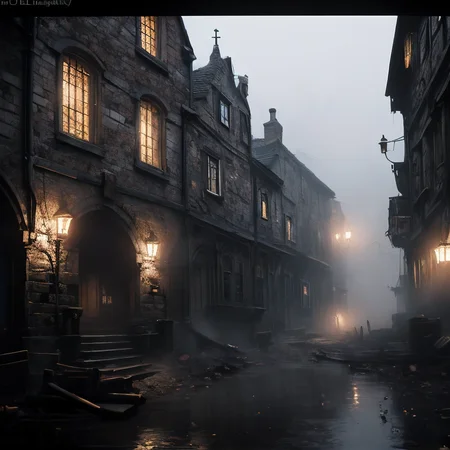Click the low glowing light at street end

(339, 321)
